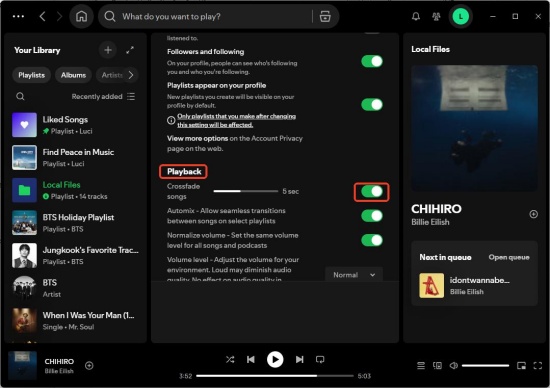Open the Browse icon beside search
Image resolution: width=550 pixels, height=388 pixels.
[325, 16]
